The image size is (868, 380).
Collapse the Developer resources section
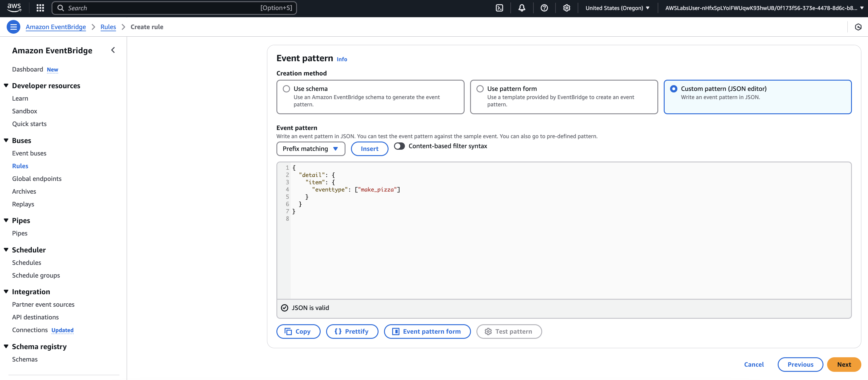(6, 85)
